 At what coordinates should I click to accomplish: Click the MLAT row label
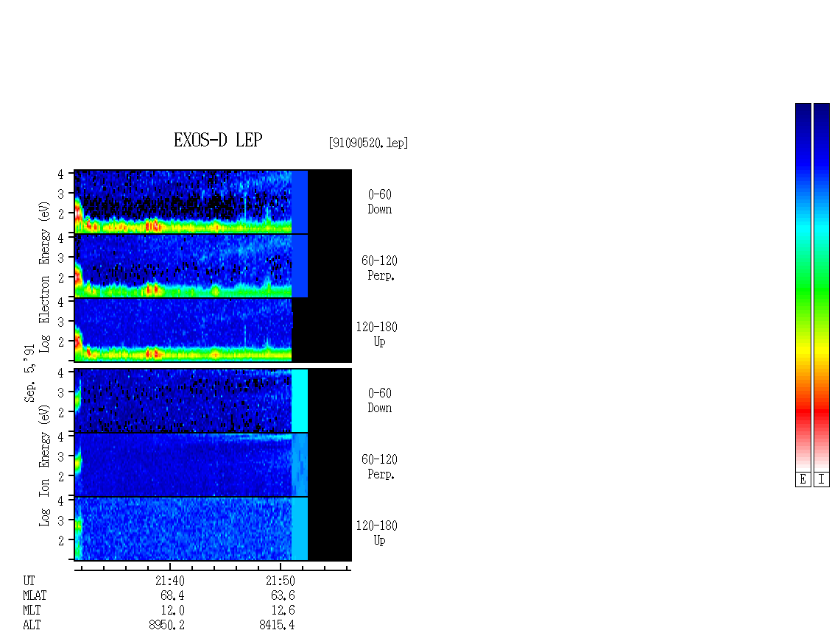pyautogui.click(x=35, y=595)
